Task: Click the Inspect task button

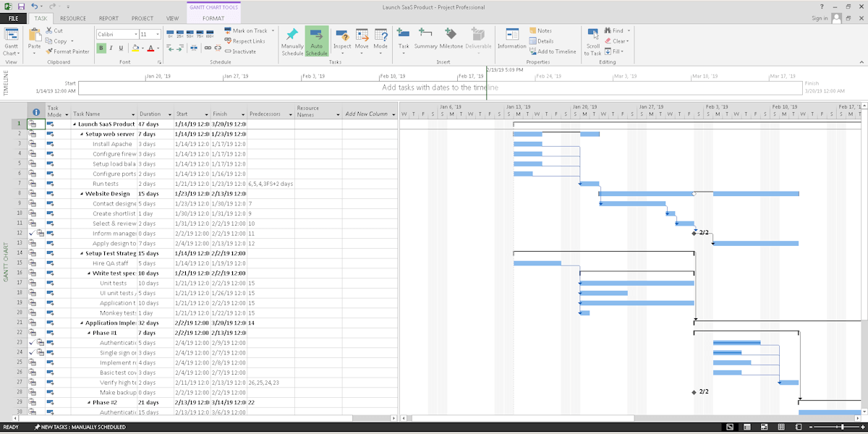Action: click(342, 41)
